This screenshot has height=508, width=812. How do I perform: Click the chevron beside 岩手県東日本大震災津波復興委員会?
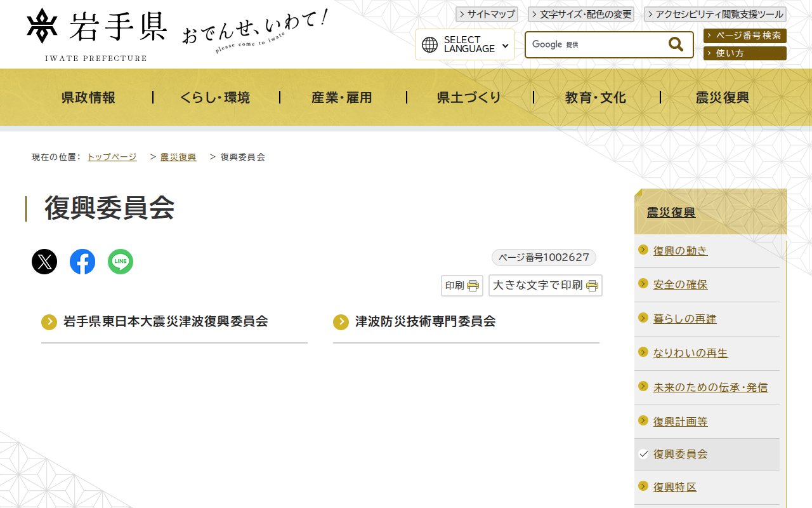(49, 322)
